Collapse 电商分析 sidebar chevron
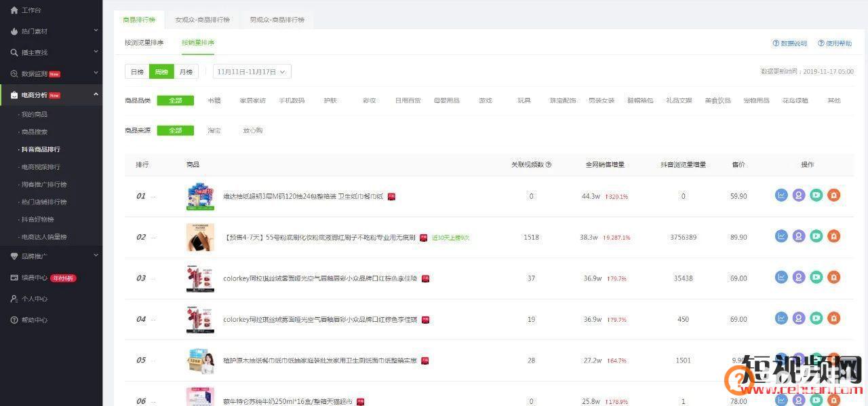The image size is (868, 406). 96,94
